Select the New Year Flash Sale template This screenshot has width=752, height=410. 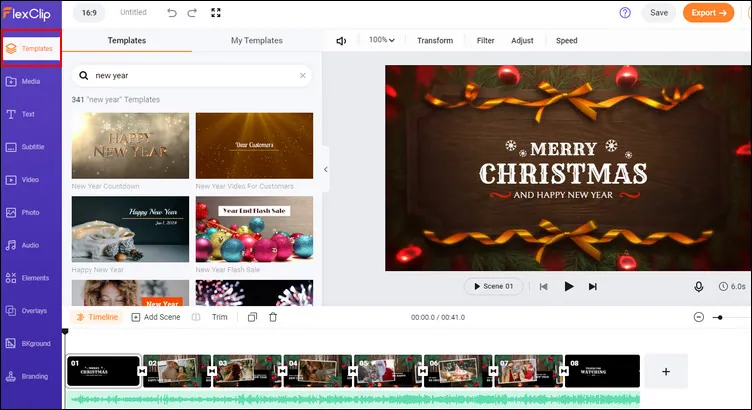click(x=254, y=229)
